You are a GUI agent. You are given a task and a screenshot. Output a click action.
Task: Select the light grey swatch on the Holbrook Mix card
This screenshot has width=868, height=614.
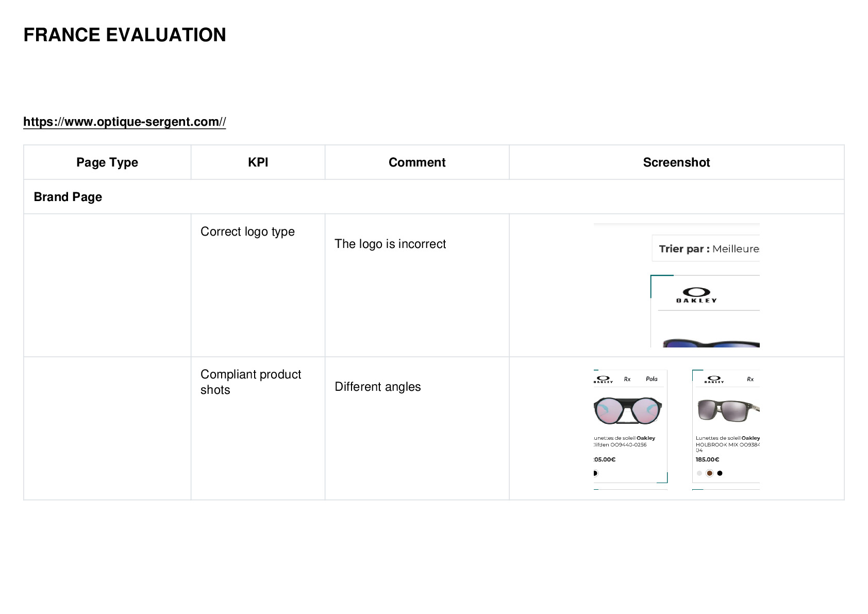(x=699, y=473)
